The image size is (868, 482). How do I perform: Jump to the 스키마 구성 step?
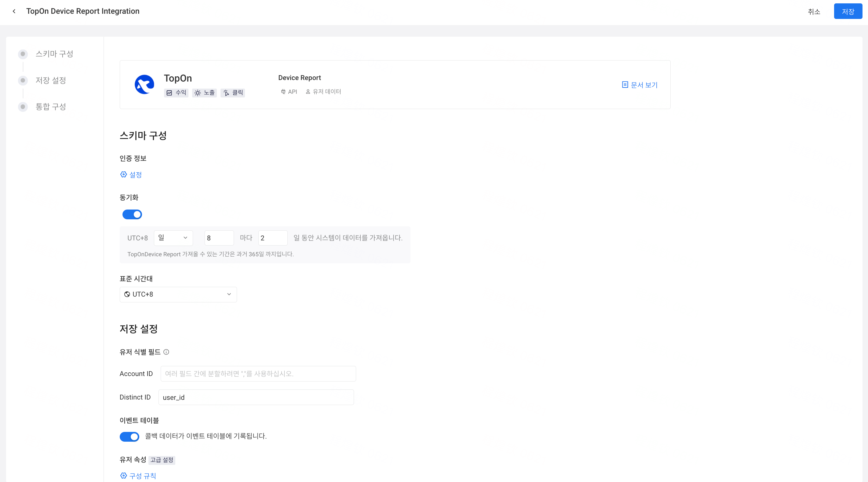(x=54, y=54)
